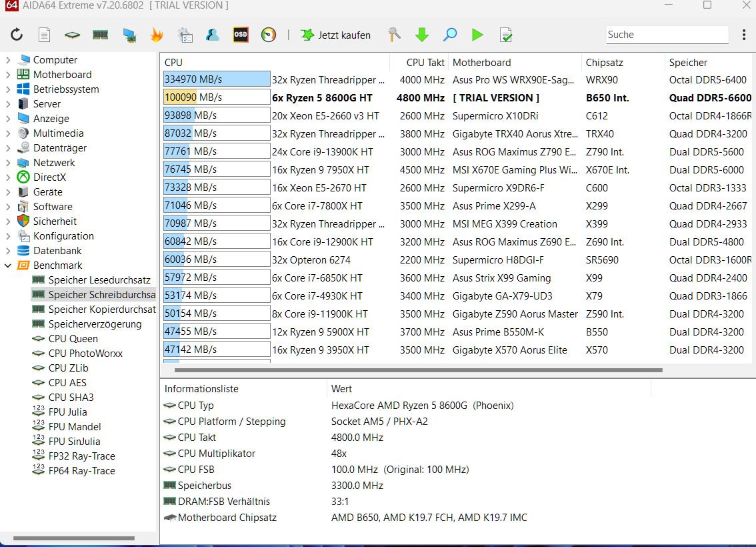Click the memory module toolbar icon
This screenshot has width=756, height=547.
(100, 35)
